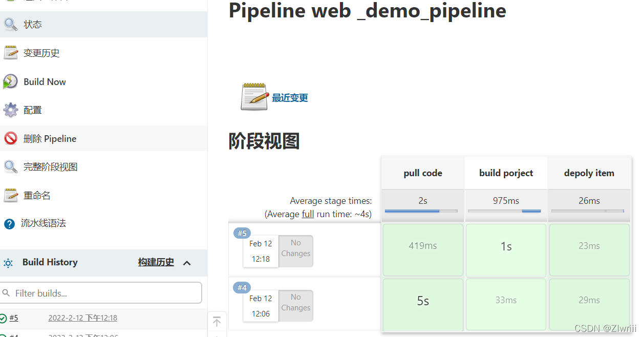
Task: Click the gear icon beside 配置
Action: click(11, 110)
